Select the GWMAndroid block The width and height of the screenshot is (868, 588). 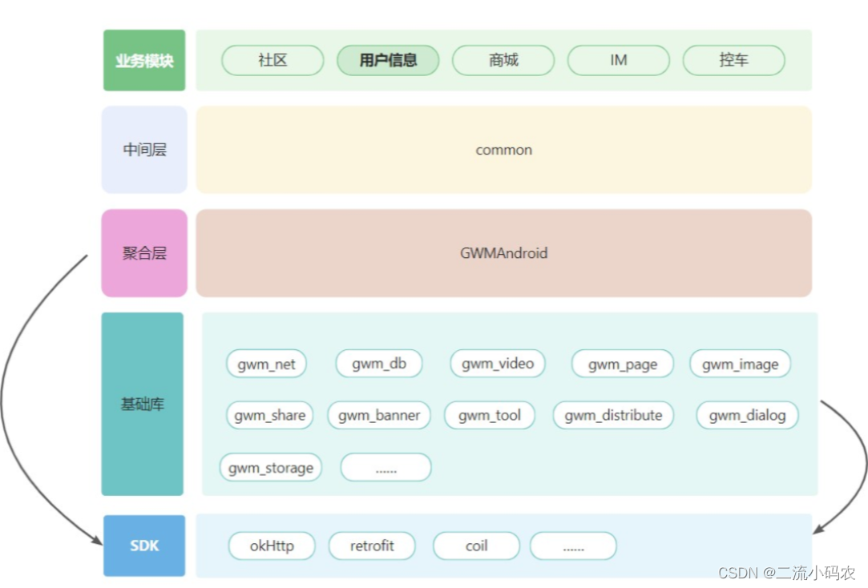click(504, 253)
